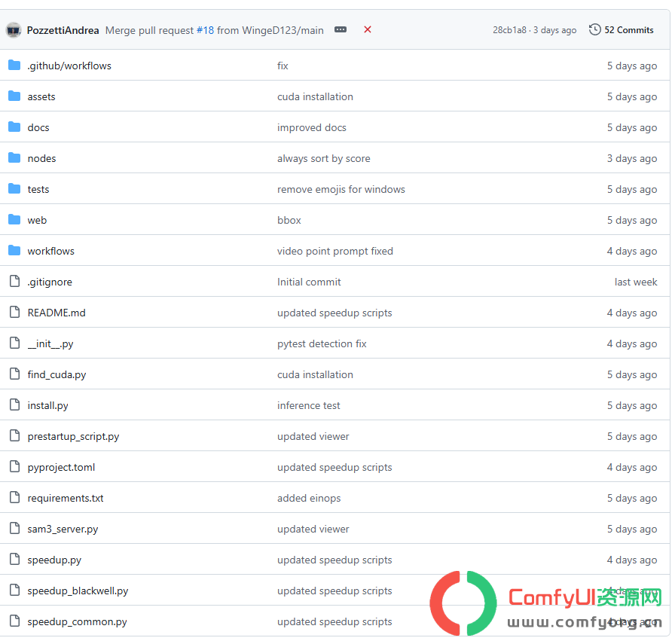
Task: Click folder icon for nodes
Action: click(14, 157)
